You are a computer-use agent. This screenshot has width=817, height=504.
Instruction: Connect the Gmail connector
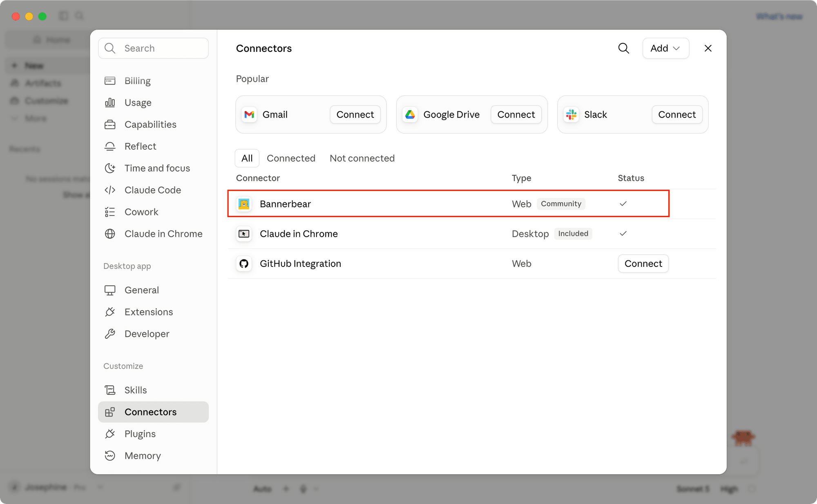pos(355,115)
